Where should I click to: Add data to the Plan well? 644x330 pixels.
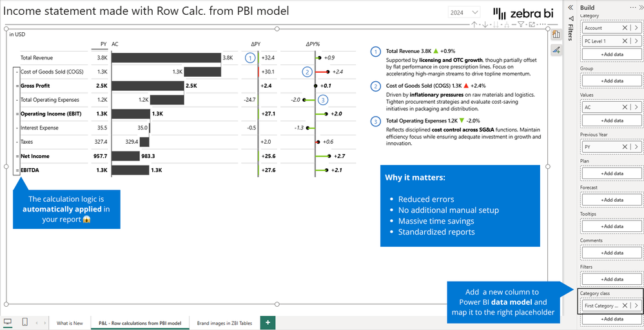[612, 173]
